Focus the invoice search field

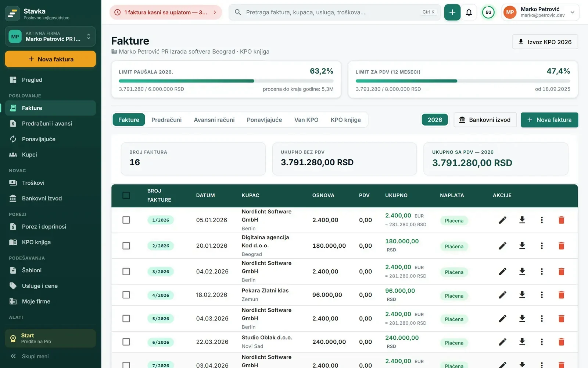335,13
